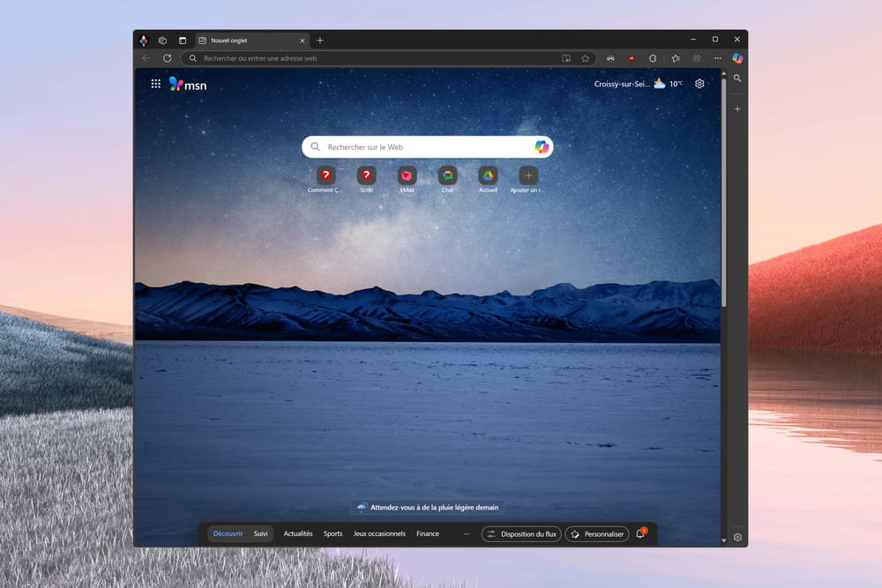Viewport: 882px width, 588px height.
Task: Open the Workspaces icon
Action: coord(162,41)
